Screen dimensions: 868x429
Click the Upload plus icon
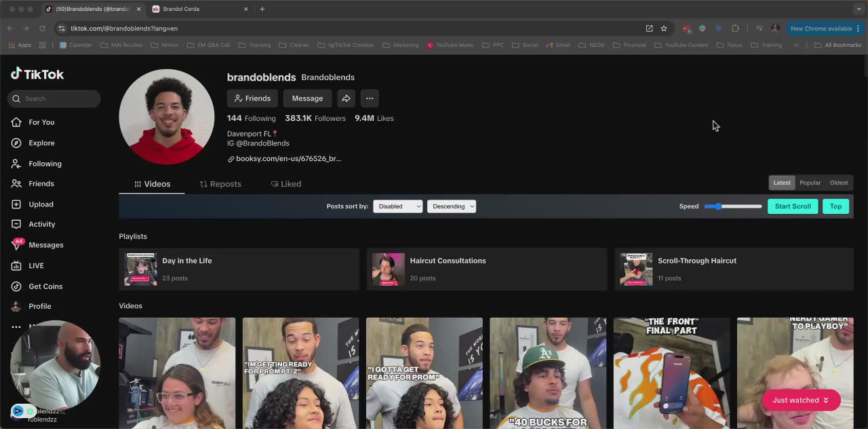pos(16,204)
